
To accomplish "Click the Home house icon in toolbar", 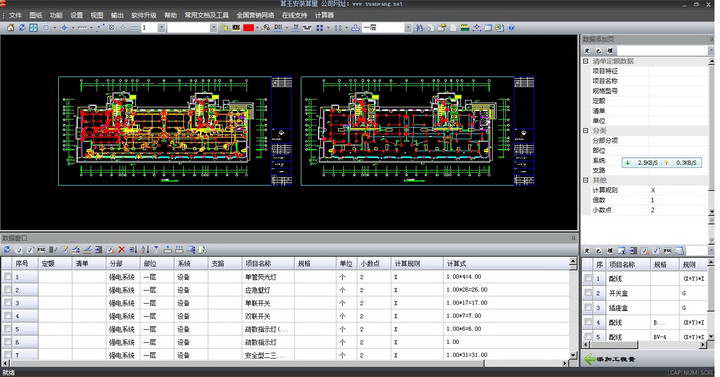I will pos(11,28).
